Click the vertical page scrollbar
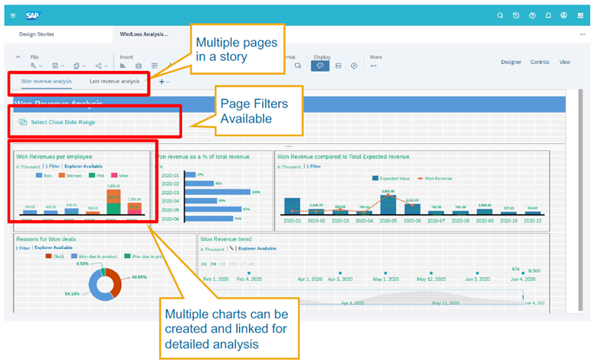594x364 pixels. click(x=580, y=200)
